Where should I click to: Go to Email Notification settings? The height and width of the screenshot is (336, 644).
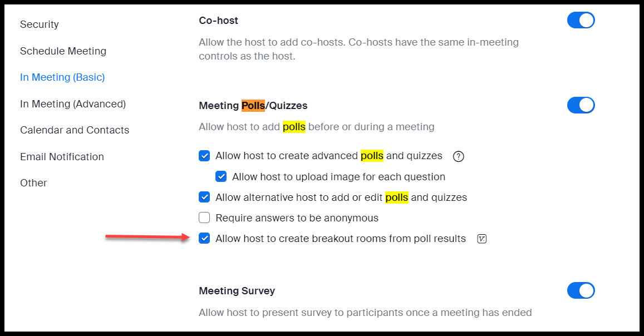click(x=62, y=156)
